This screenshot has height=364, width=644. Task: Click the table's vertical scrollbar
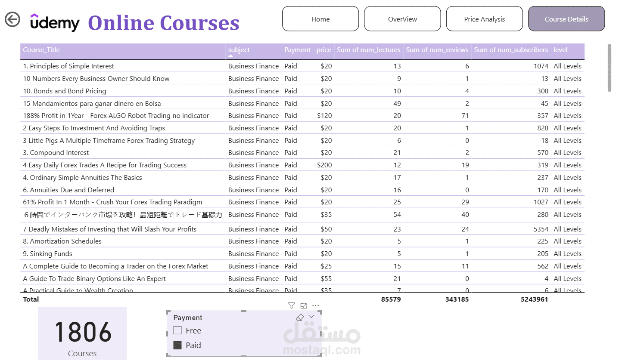(610, 68)
